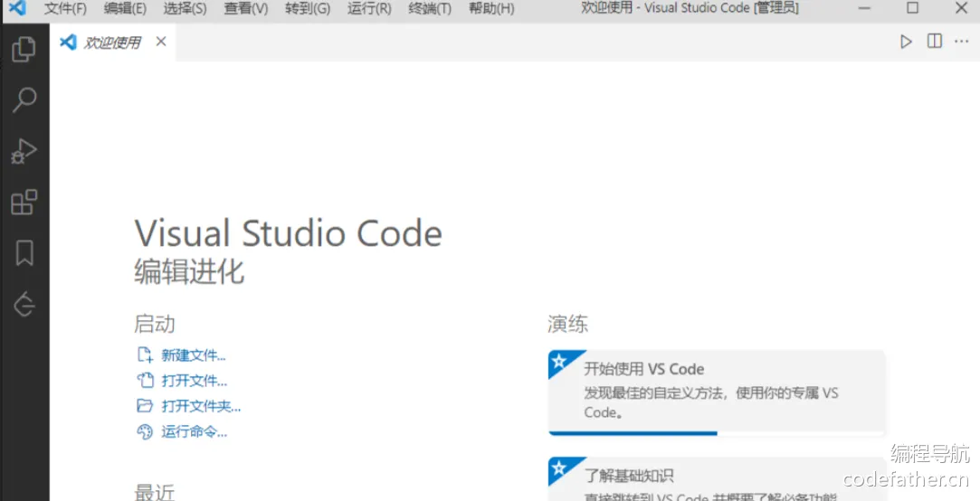Click the 新建文件... link
The width and height of the screenshot is (980, 501).
point(193,356)
